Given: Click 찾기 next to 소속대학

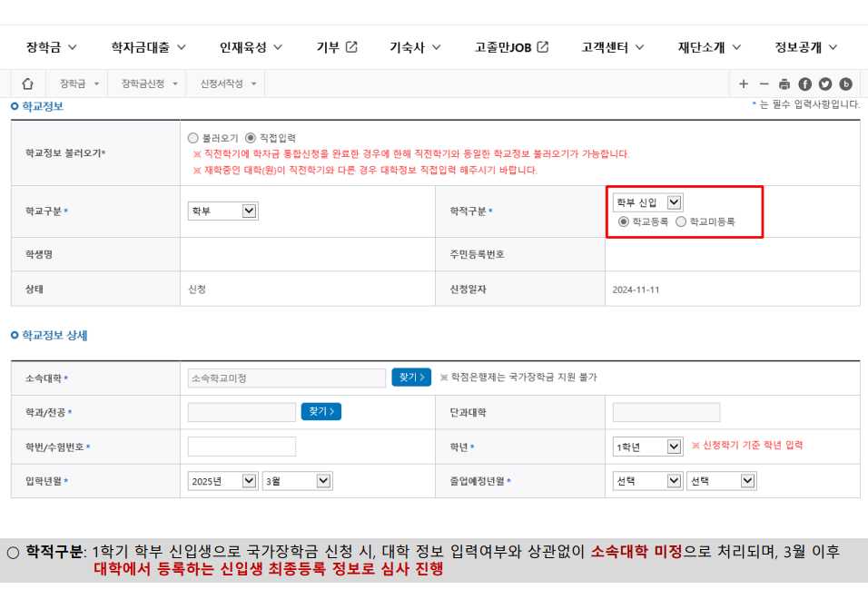Looking at the screenshot, I should click(x=410, y=378).
